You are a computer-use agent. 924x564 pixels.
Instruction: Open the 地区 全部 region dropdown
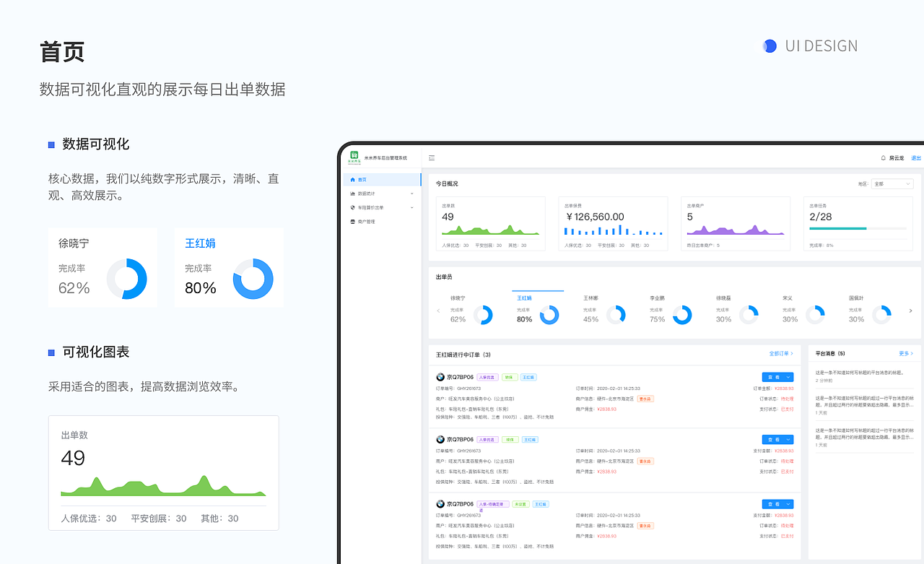click(892, 184)
